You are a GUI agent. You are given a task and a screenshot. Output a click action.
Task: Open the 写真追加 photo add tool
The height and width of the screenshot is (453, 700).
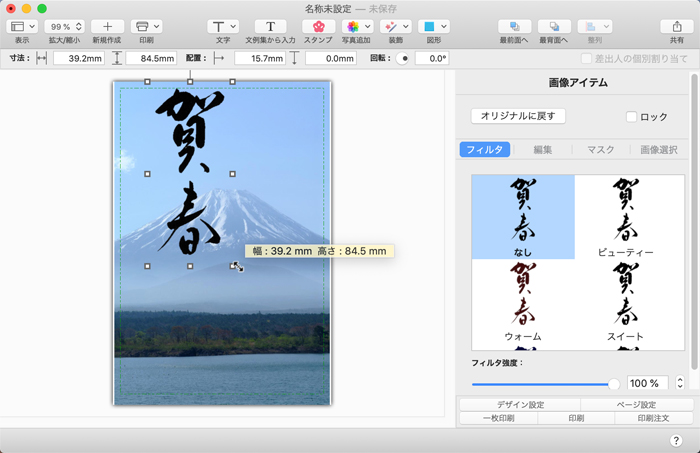355,26
